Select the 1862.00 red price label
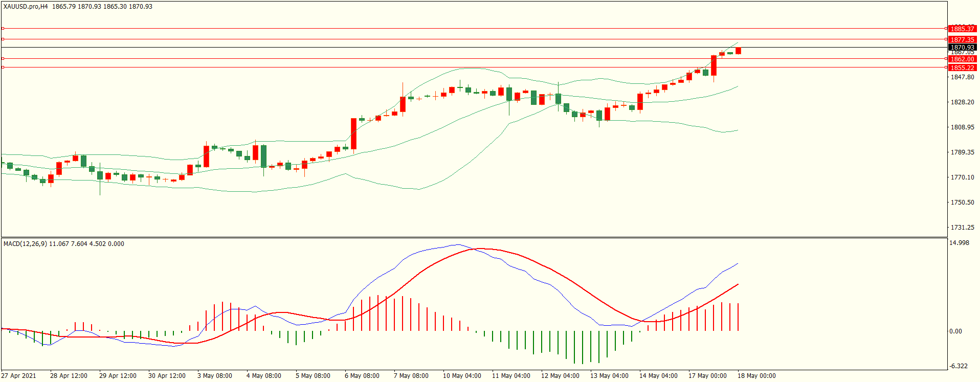The height and width of the screenshot is (382, 980). 962,59
